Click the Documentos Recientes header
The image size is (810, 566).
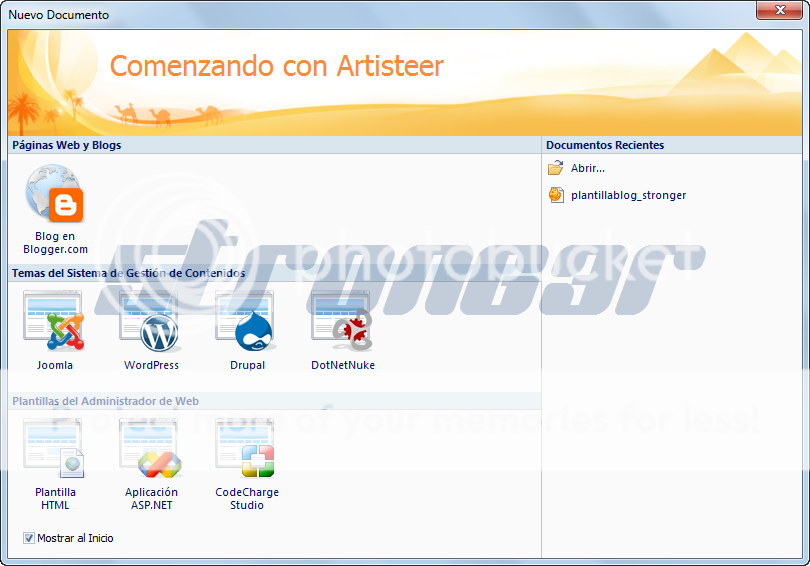tap(605, 145)
